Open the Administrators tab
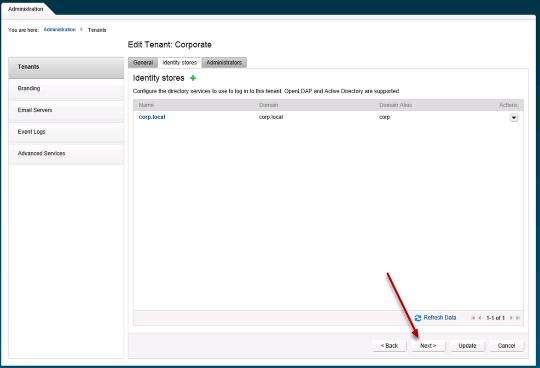The width and height of the screenshot is (540, 368). click(x=224, y=63)
